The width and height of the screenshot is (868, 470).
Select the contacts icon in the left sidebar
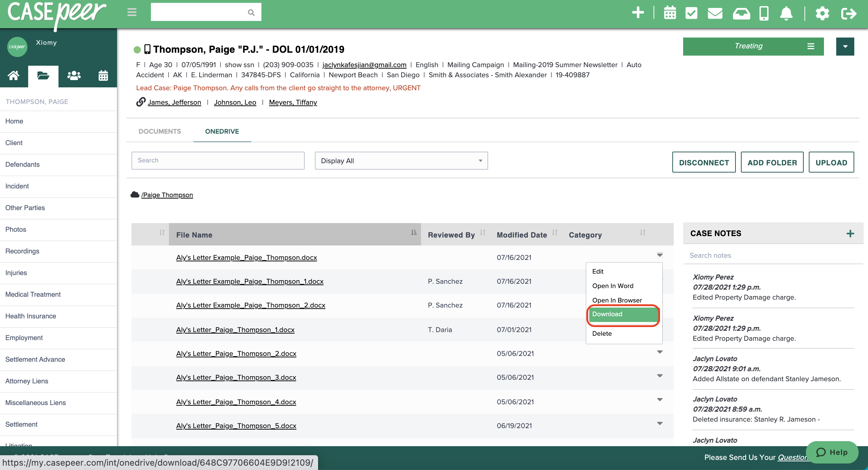coord(73,76)
